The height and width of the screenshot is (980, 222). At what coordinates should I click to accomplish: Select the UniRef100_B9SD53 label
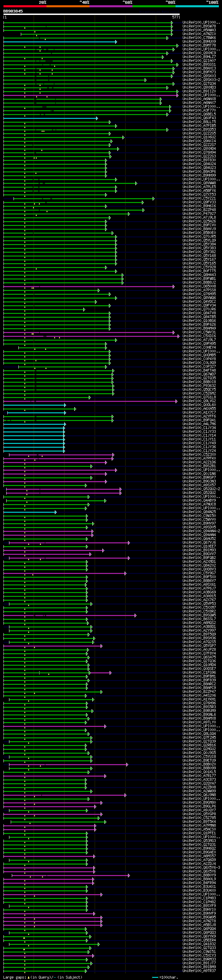click(x=199, y=129)
